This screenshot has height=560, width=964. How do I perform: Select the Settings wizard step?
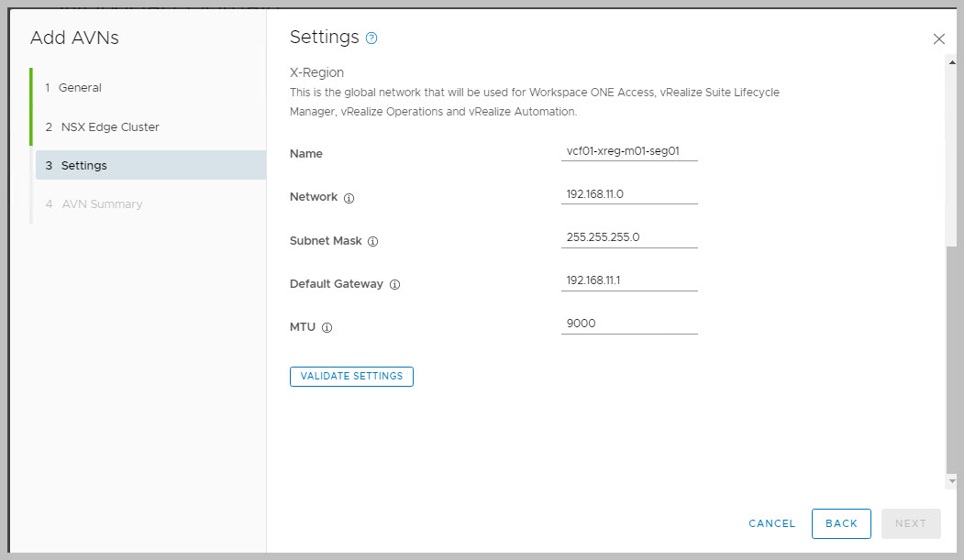[x=83, y=166]
